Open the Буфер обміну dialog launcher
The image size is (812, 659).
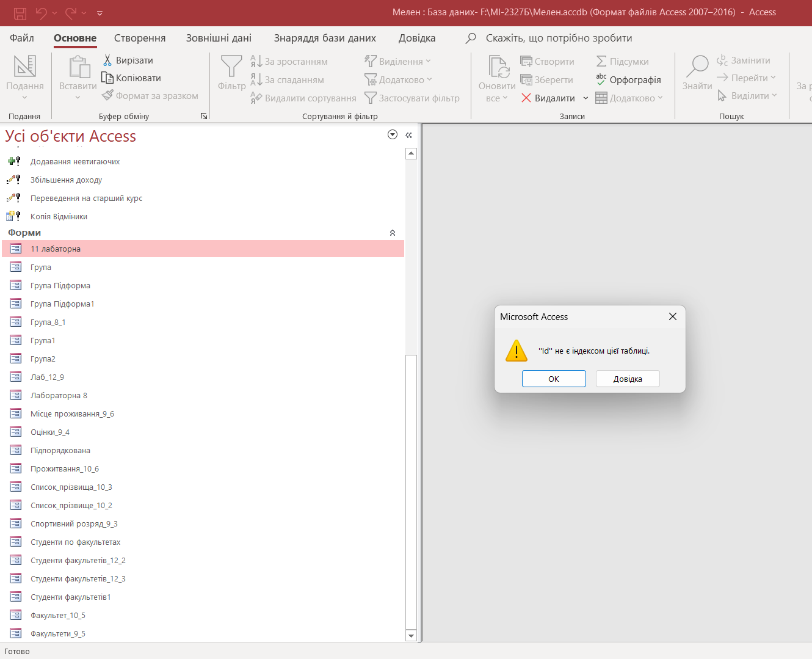tap(204, 116)
